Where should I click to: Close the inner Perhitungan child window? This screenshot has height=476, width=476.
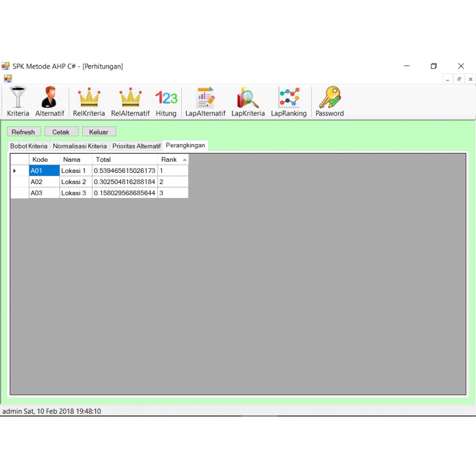(x=470, y=79)
